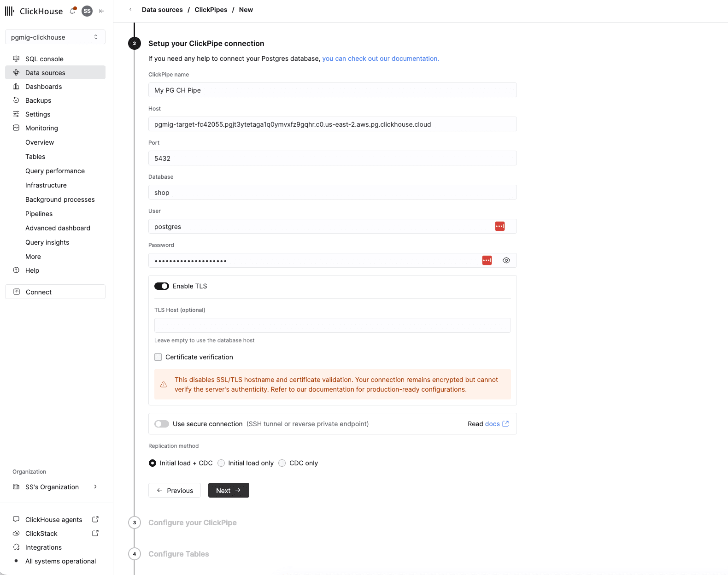View All systems operational status
The width and height of the screenshot is (728, 575).
pyautogui.click(x=60, y=561)
